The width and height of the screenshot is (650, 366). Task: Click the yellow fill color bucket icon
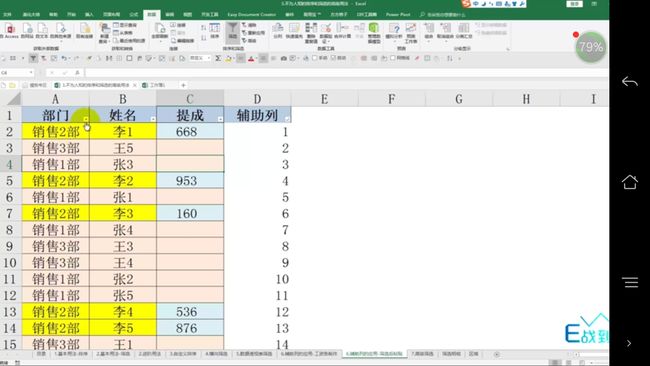coord(229,58)
